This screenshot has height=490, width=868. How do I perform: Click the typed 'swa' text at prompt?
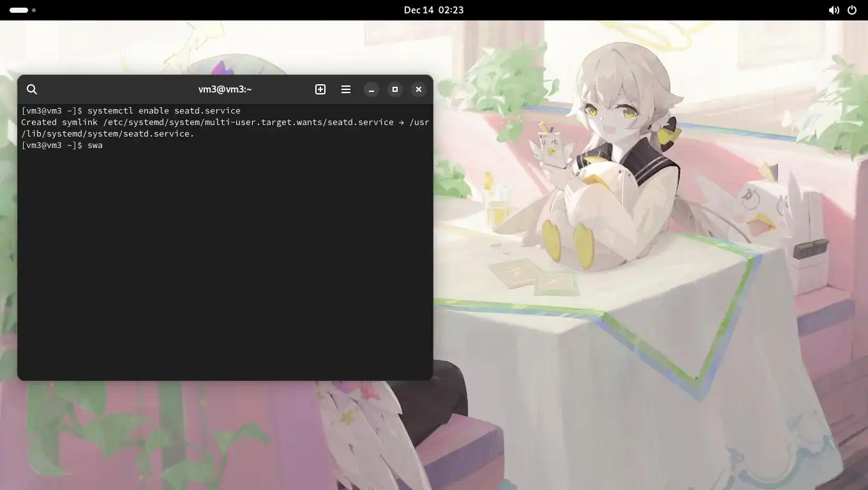(x=95, y=145)
